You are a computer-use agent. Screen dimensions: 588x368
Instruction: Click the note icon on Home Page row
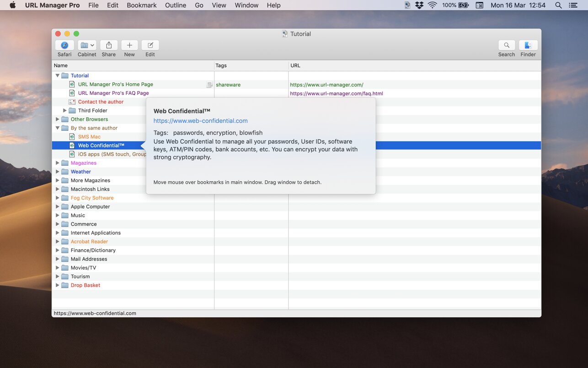tap(209, 85)
